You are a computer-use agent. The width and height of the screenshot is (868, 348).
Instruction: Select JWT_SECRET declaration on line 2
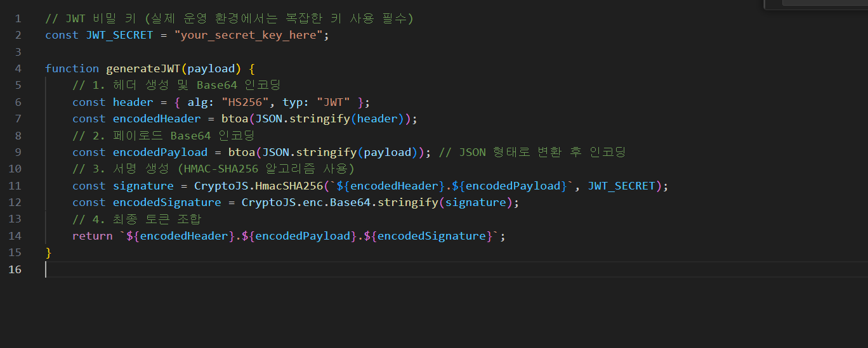(x=120, y=35)
